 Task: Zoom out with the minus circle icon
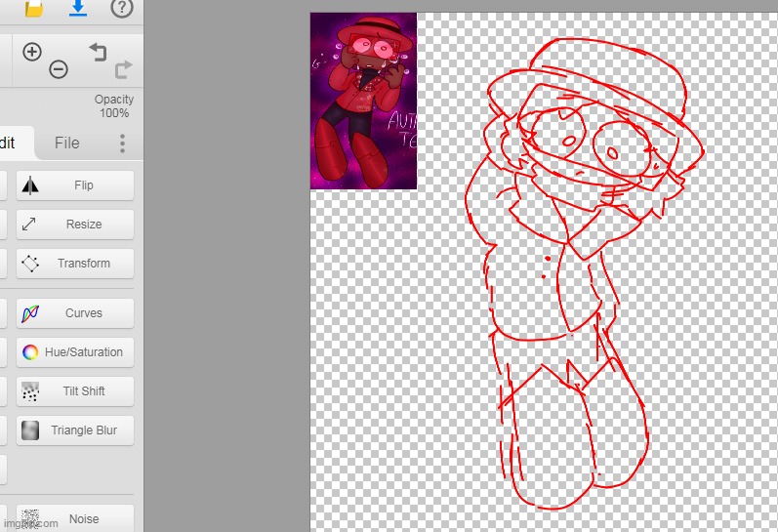59,69
